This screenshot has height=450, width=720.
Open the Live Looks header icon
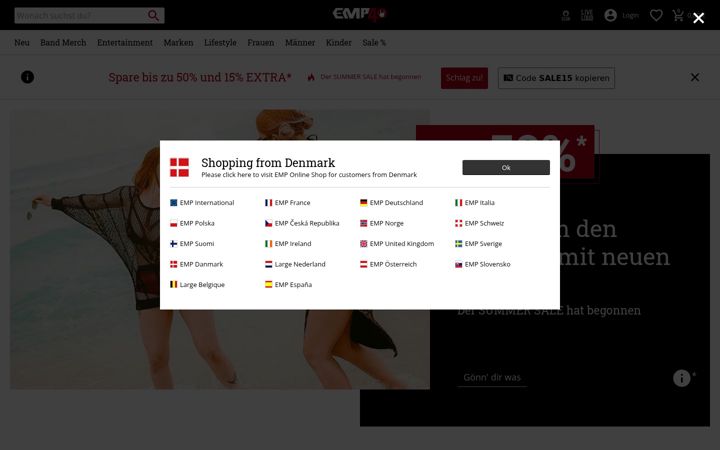click(x=587, y=16)
